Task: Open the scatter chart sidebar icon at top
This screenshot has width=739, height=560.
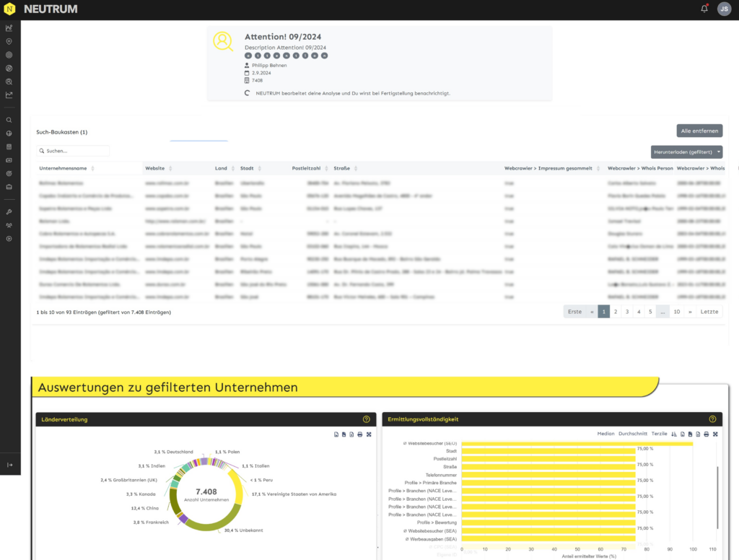Action: click(9, 28)
